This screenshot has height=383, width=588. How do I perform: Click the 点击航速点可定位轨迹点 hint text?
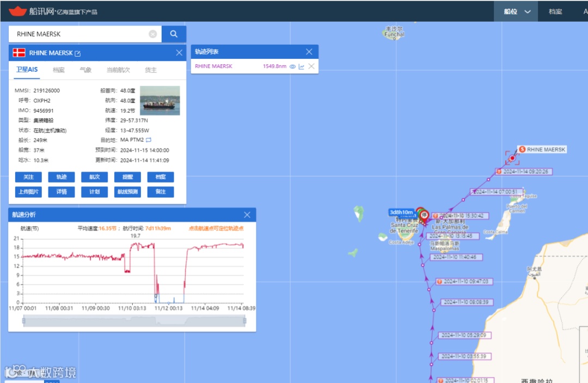click(216, 228)
